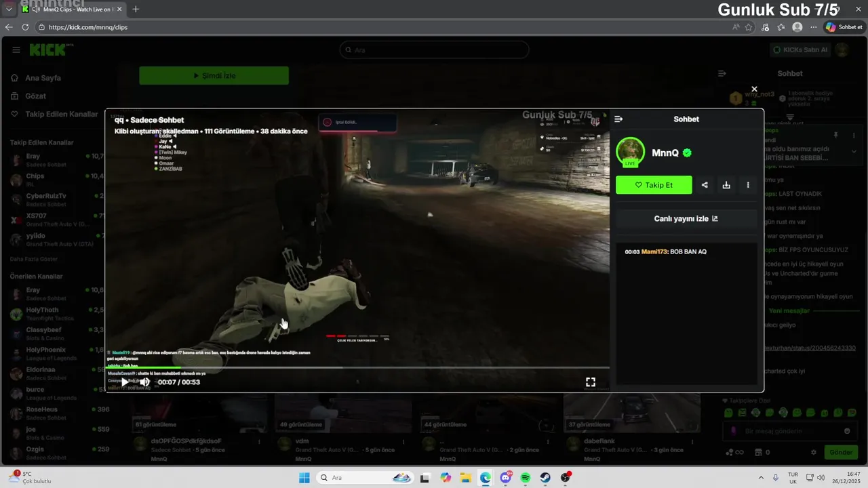Screen dimensions: 868x488
Task: Click the Mami173 username in clip chat
Action: pyautogui.click(x=654, y=251)
